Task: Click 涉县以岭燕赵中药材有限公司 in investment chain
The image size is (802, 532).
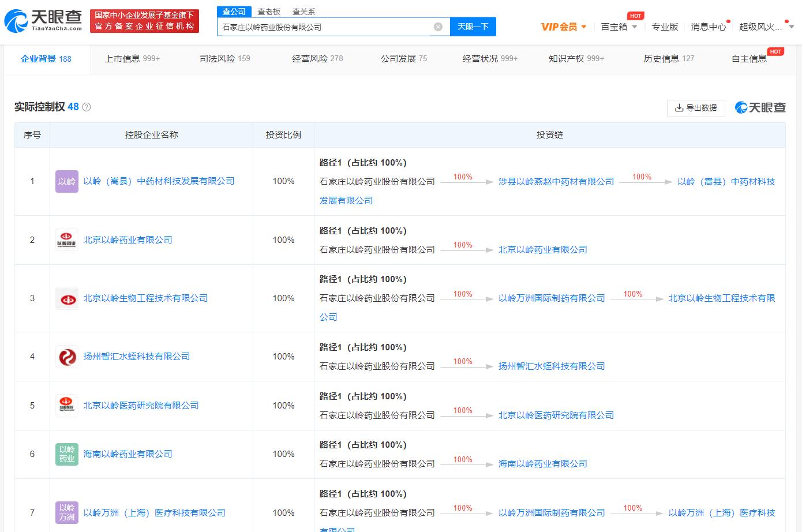Action: click(556, 182)
